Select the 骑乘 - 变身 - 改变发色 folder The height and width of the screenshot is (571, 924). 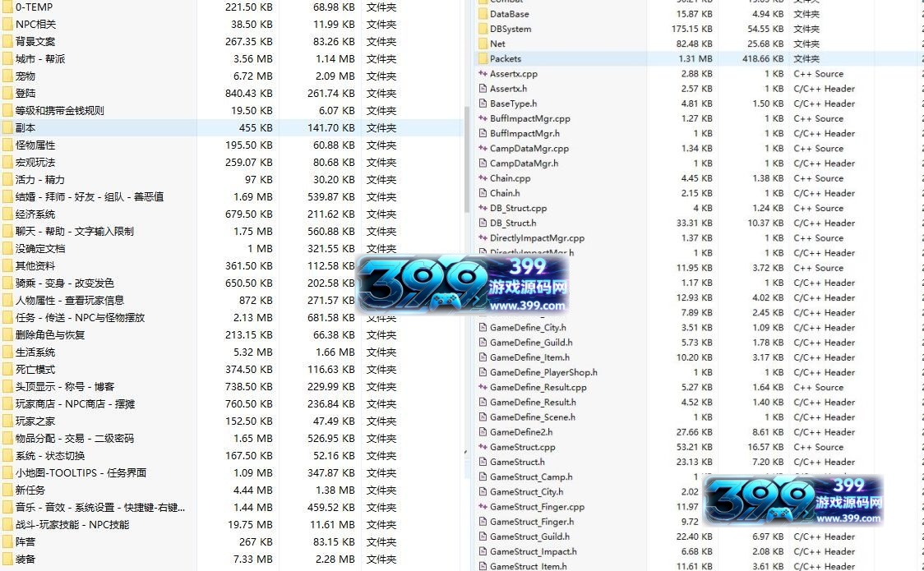[x=65, y=283]
